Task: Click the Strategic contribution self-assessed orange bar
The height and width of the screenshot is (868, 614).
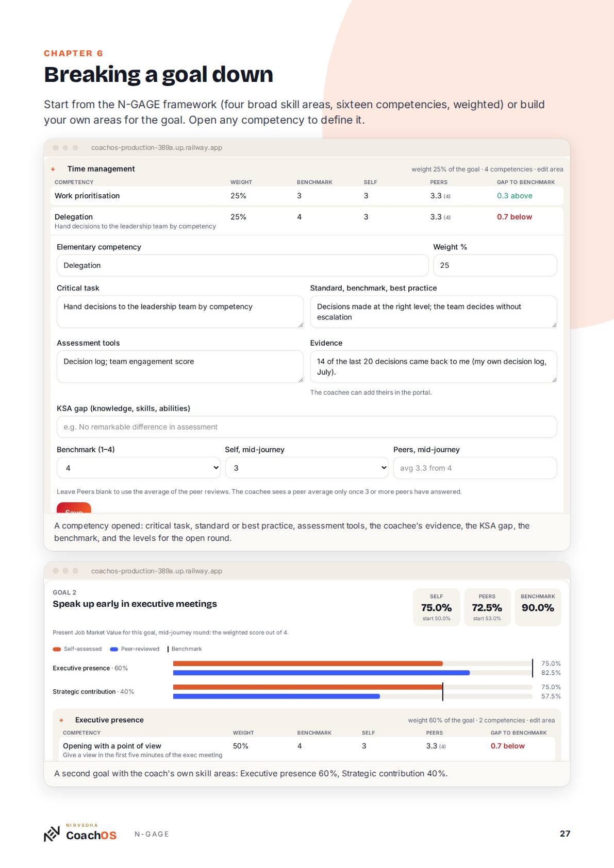Action: pos(308,687)
